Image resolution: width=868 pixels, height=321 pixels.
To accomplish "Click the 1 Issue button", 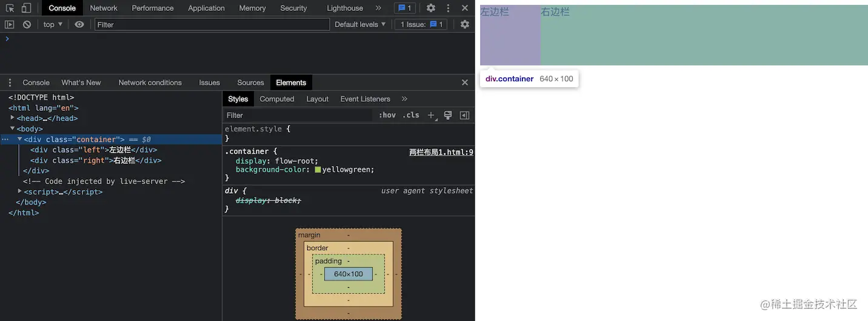I will [x=421, y=24].
